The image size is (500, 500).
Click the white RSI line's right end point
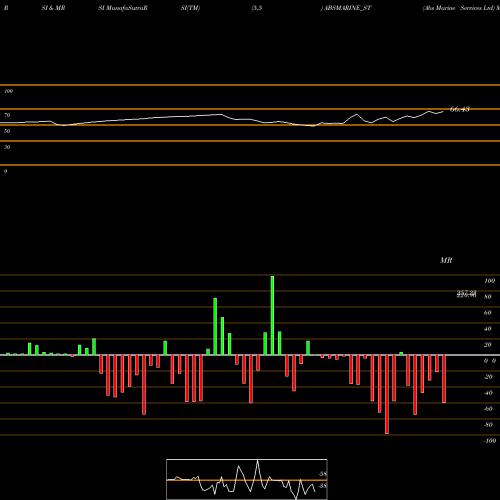pos(443,112)
